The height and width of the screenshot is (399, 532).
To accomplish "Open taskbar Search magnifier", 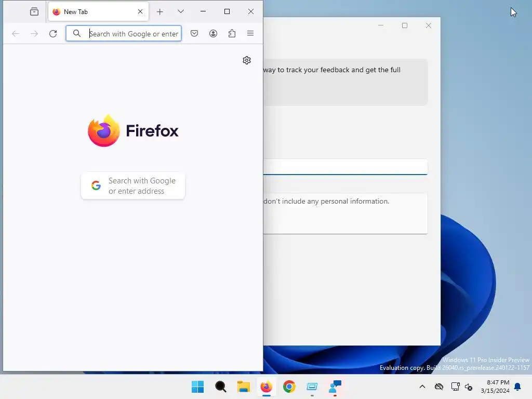I will [x=220, y=387].
